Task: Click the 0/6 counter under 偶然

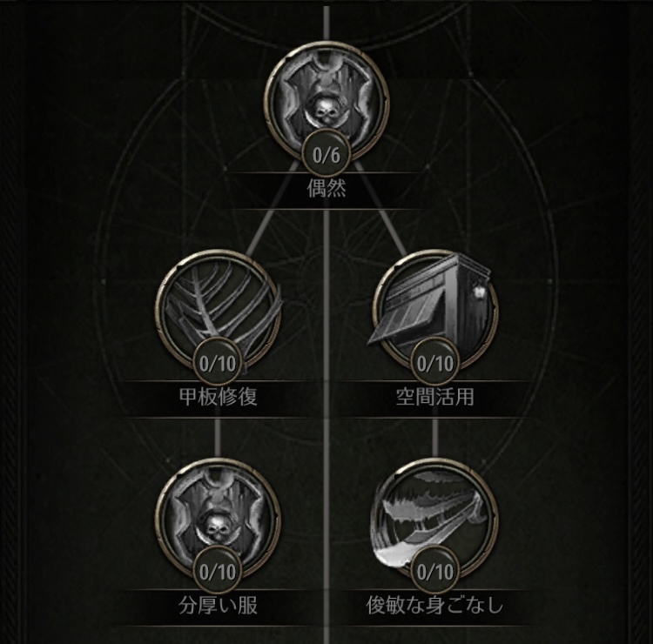Action: (326, 155)
